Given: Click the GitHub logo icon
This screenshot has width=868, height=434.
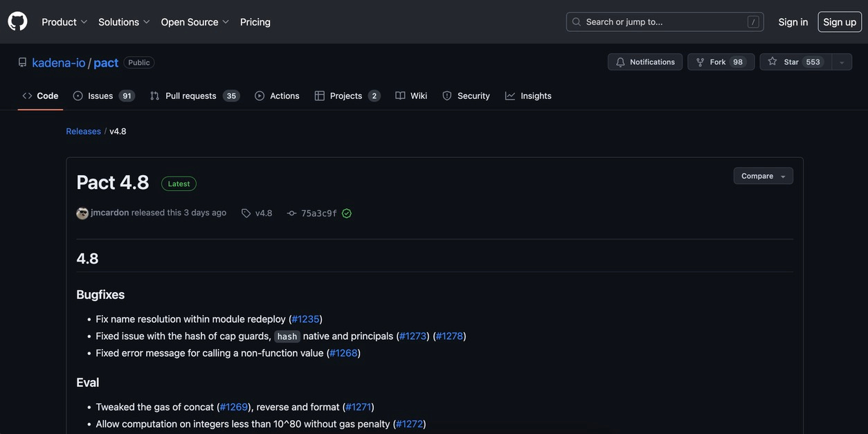Looking at the screenshot, I should [17, 21].
